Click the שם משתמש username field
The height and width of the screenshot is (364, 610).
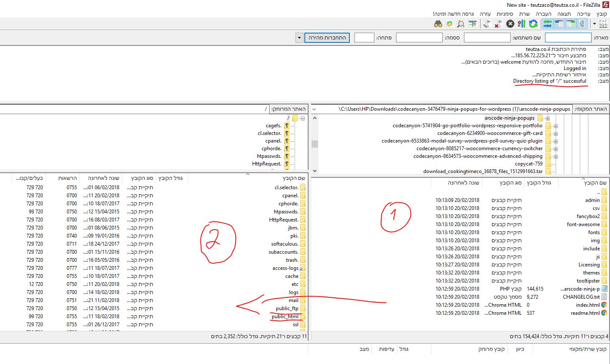click(x=487, y=38)
